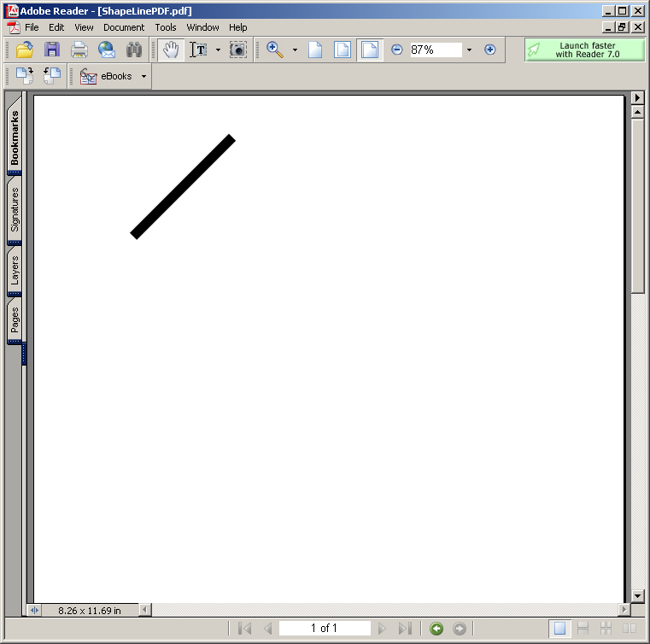Go to last page button
This screenshot has height=644, width=650.
pyautogui.click(x=405, y=629)
